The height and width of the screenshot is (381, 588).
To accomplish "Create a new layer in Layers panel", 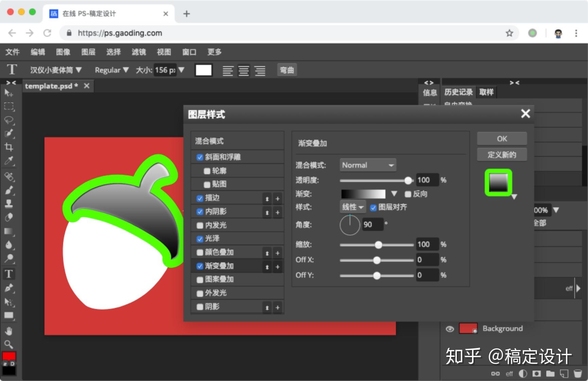I will click(564, 374).
